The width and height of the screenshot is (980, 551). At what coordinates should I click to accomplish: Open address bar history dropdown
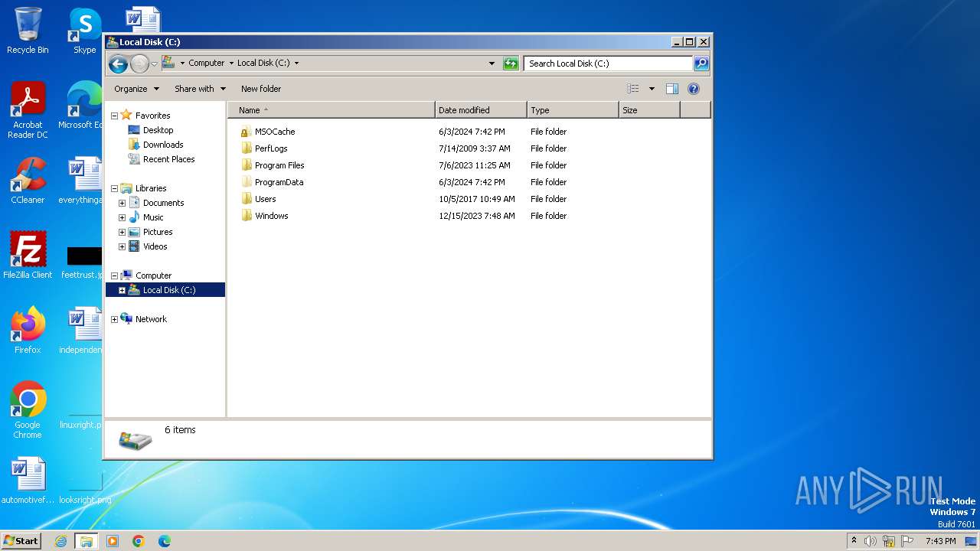pyautogui.click(x=492, y=64)
